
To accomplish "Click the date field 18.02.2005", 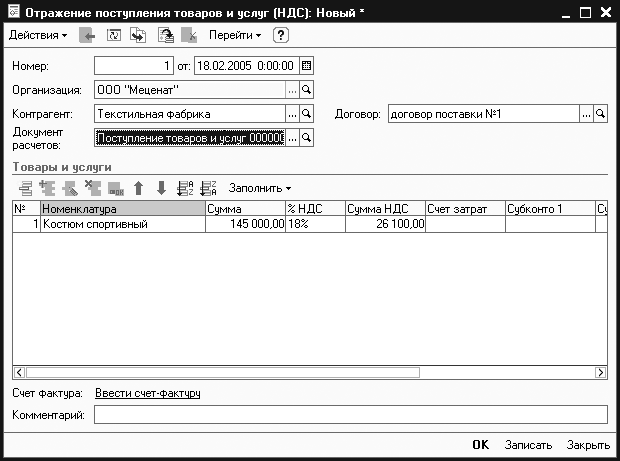I will [x=246, y=66].
